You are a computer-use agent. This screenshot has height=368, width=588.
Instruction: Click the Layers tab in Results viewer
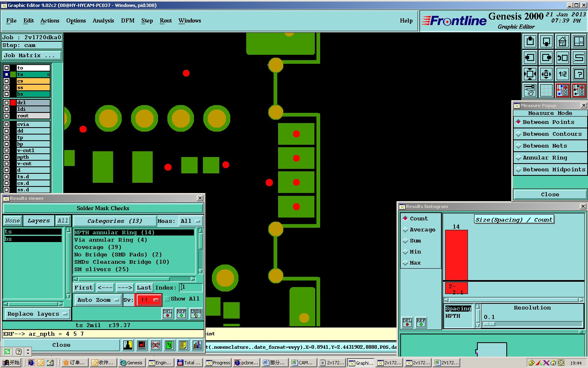(x=39, y=221)
